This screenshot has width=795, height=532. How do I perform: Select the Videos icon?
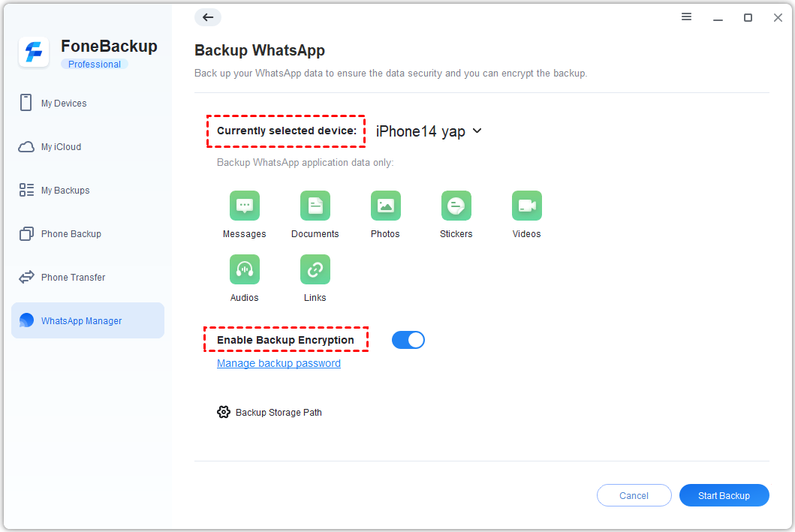[x=526, y=206]
